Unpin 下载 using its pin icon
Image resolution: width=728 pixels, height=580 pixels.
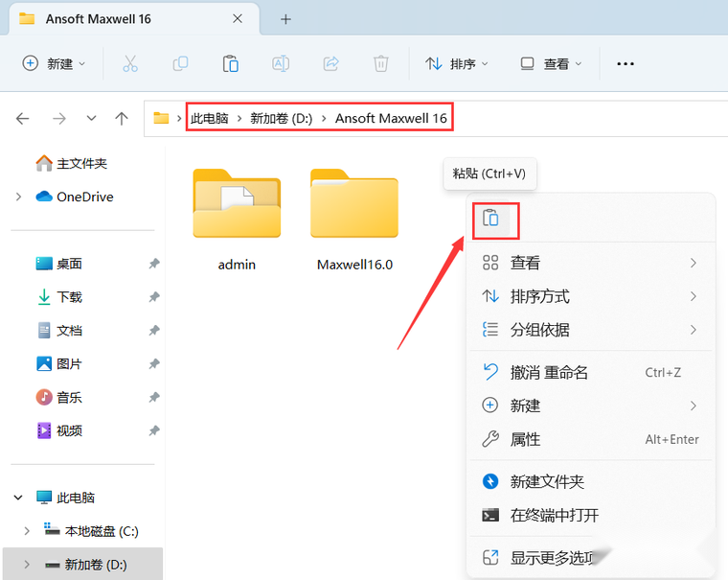154,297
